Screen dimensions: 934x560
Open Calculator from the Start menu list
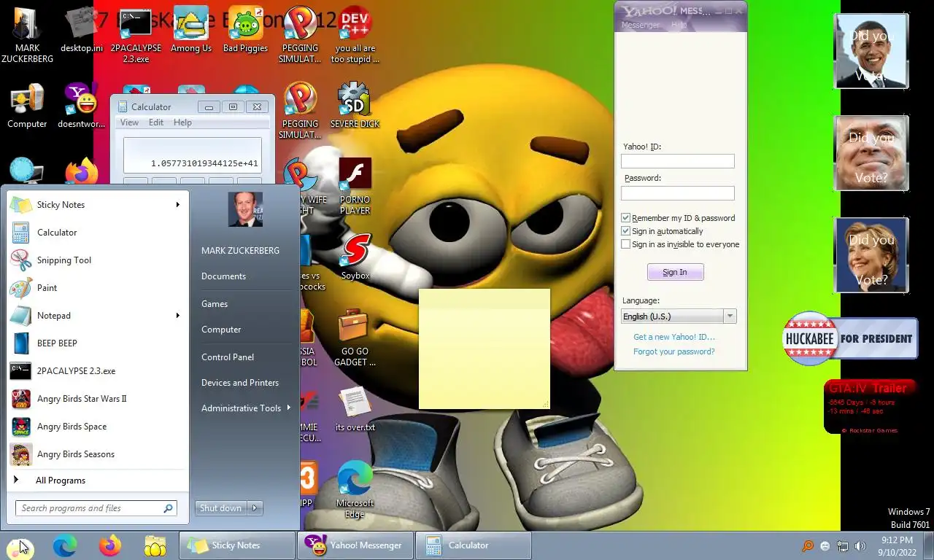[x=97, y=233]
